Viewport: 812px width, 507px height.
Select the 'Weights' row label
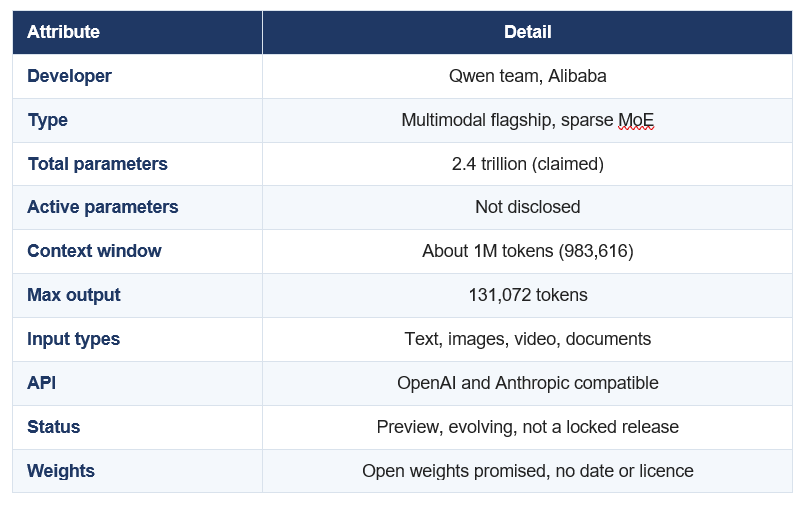coord(61,471)
